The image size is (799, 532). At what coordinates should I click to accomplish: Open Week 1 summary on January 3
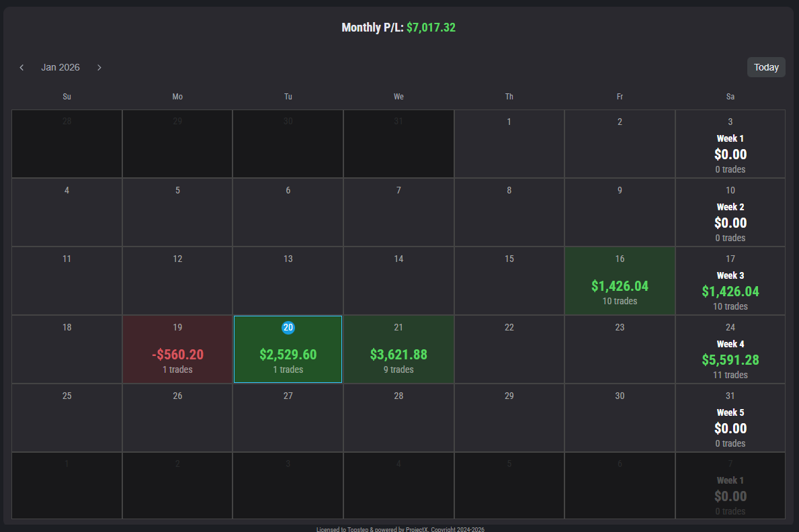click(730, 154)
